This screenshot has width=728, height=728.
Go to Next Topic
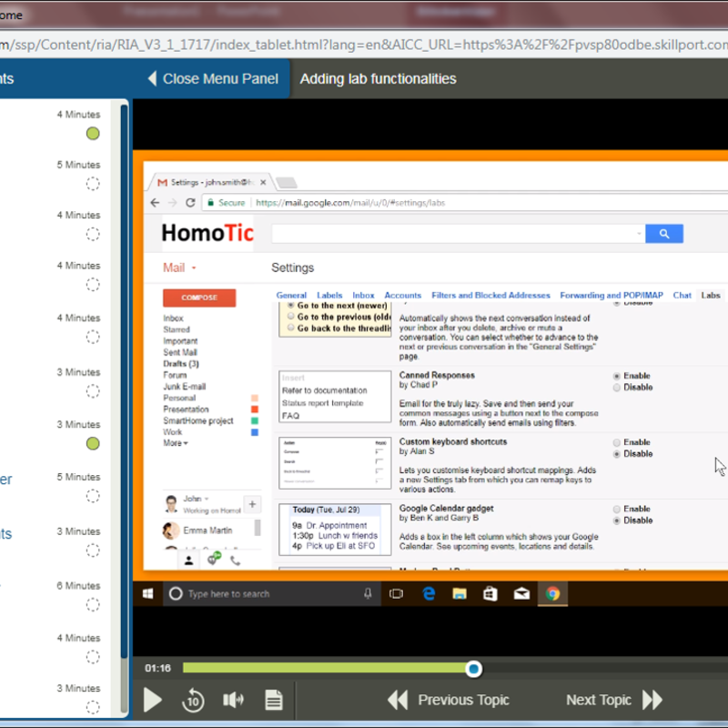[613, 700]
